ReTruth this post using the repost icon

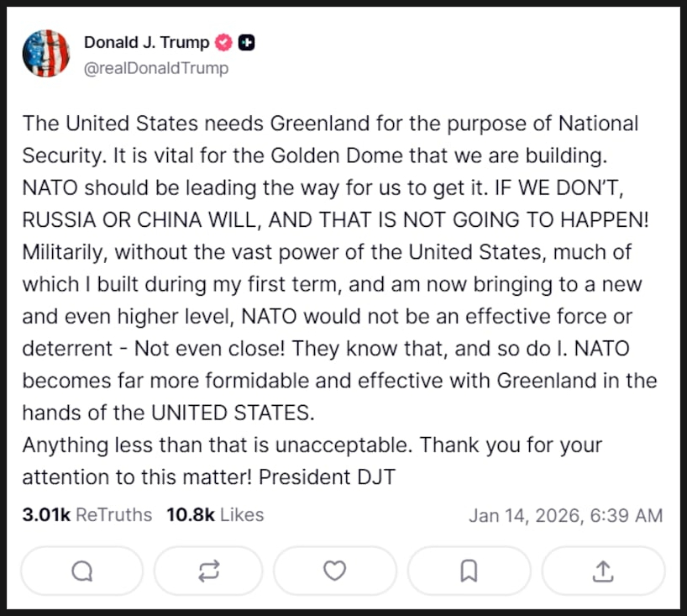tap(208, 571)
